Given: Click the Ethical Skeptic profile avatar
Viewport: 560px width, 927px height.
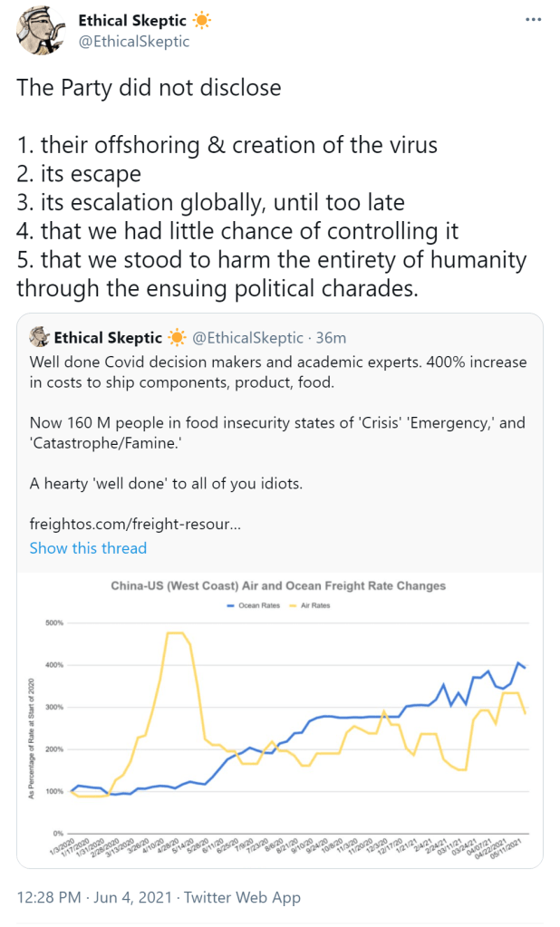Looking at the screenshot, I should click(39, 31).
